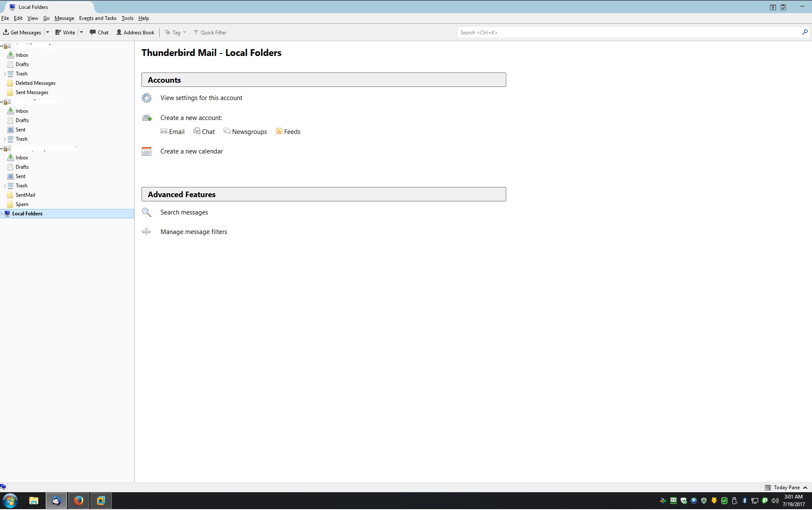Open File Explorer from the taskbar
812x510 pixels.
(34, 501)
